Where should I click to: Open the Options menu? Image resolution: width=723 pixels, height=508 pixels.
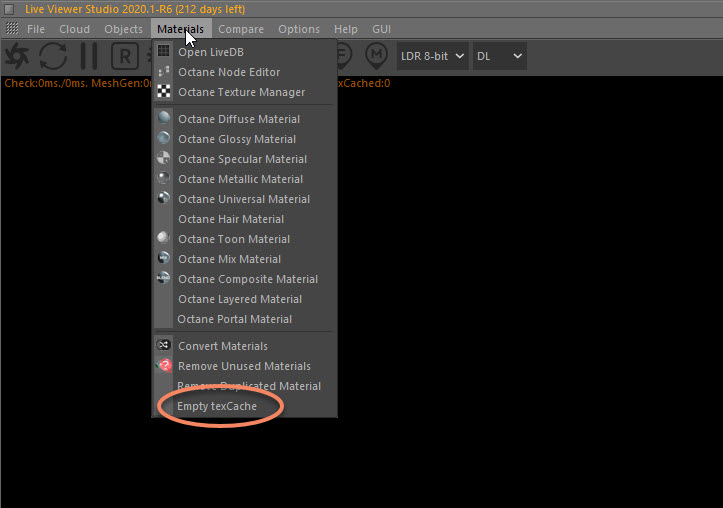pos(299,29)
